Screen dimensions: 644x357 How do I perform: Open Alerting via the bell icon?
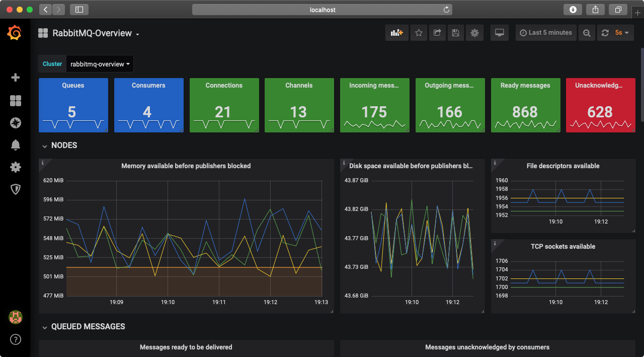tap(15, 145)
